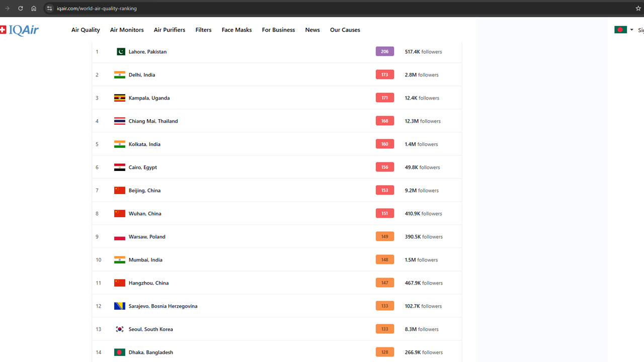The image size is (644, 362).
Task: Click the Pakistan flag beside Lahore
Action: [121, 52]
